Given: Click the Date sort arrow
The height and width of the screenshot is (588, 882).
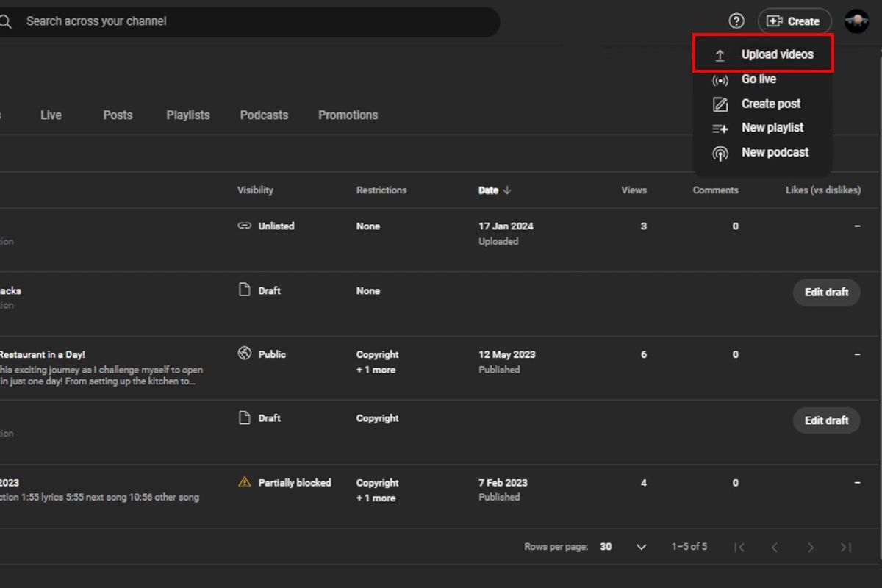Looking at the screenshot, I should click(x=507, y=190).
